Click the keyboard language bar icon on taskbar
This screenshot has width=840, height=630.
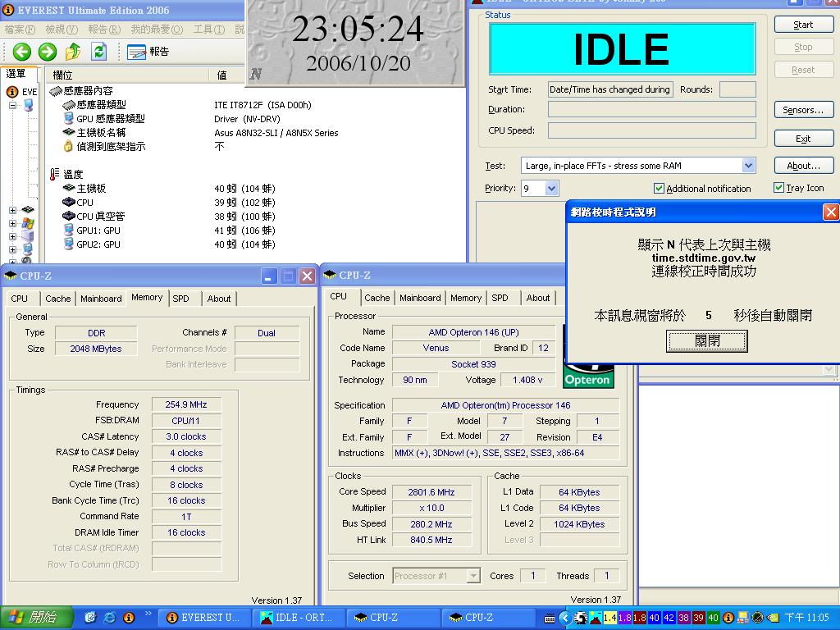[x=550, y=619]
